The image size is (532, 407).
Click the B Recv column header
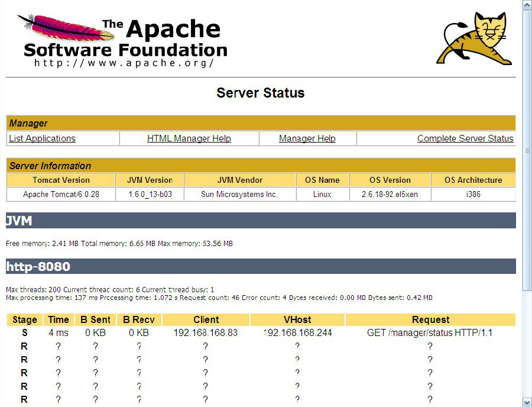pyautogui.click(x=139, y=320)
